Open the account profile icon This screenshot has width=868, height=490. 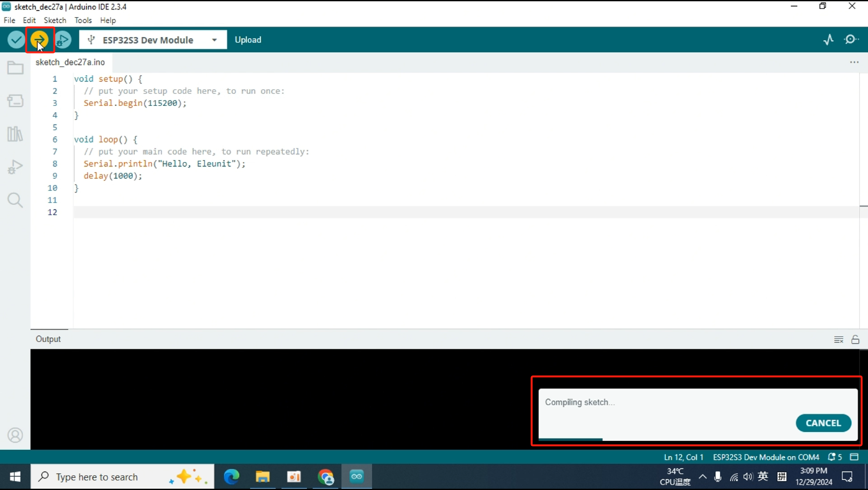[x=15, y=435]
